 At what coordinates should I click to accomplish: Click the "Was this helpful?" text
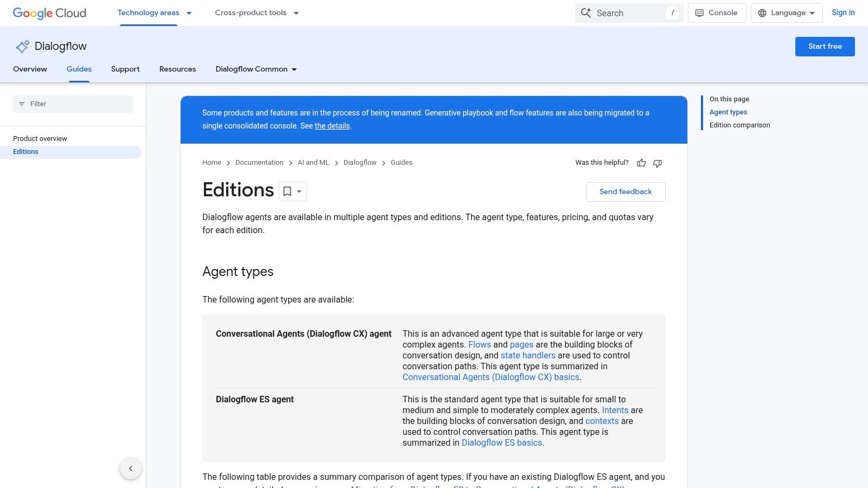[602, 163]
